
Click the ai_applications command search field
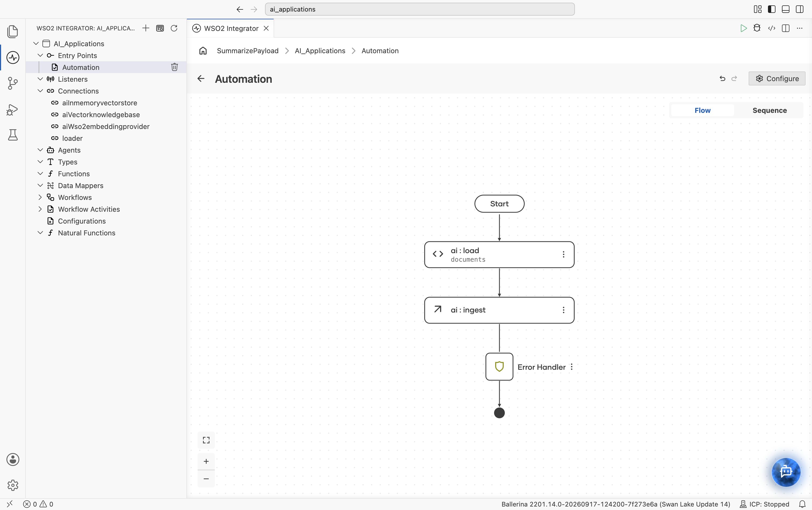coord(420,9)
